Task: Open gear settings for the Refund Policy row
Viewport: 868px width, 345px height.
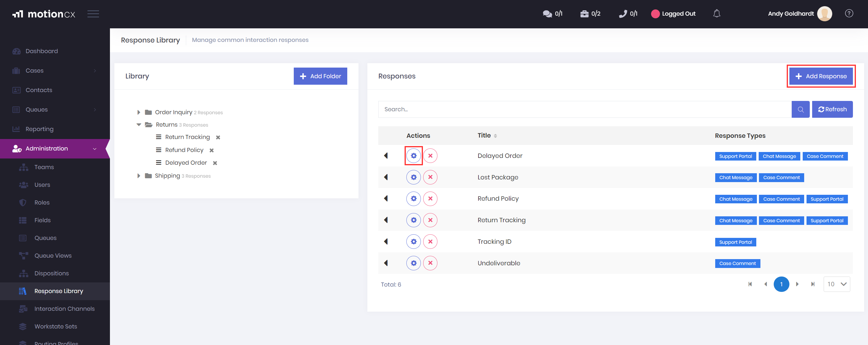Action: [x=413, y=199]
